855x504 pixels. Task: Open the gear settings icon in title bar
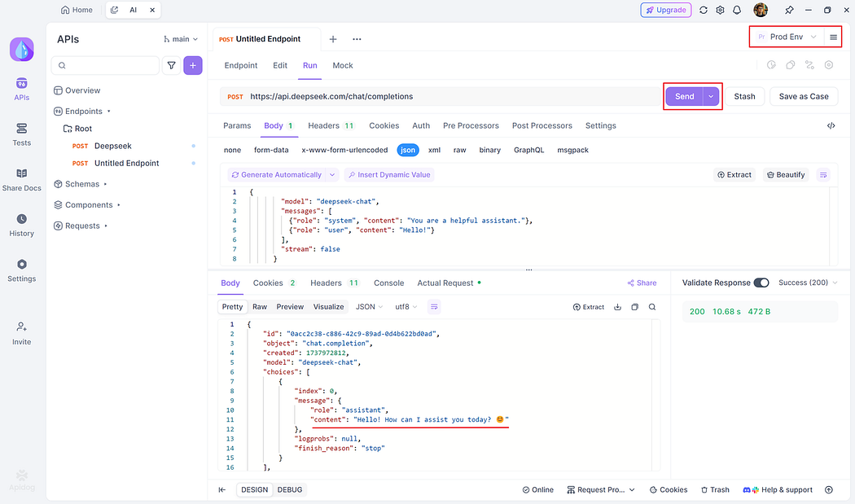[721, 10]
